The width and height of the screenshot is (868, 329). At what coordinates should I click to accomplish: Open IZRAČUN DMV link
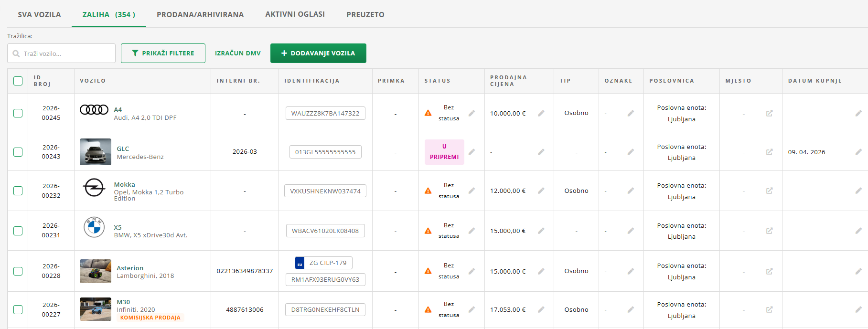click(238, 53)
